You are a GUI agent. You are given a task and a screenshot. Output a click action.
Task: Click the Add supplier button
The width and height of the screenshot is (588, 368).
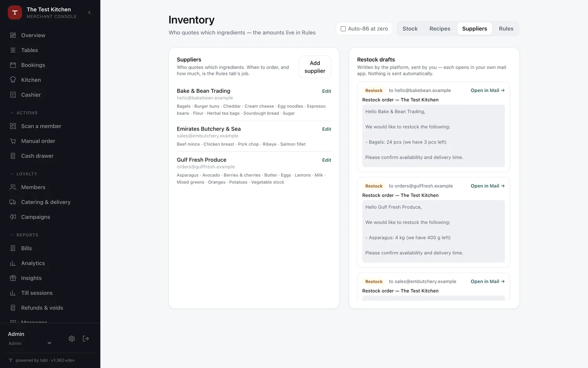315,67
